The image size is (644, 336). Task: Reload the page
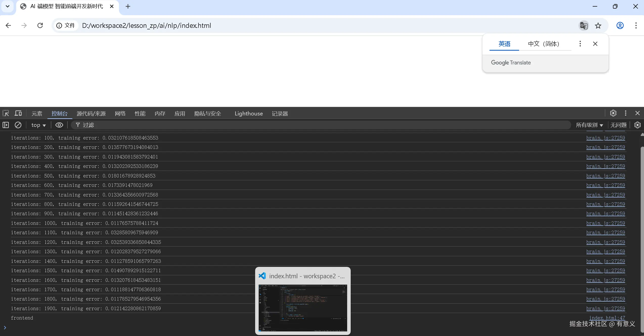40,26
